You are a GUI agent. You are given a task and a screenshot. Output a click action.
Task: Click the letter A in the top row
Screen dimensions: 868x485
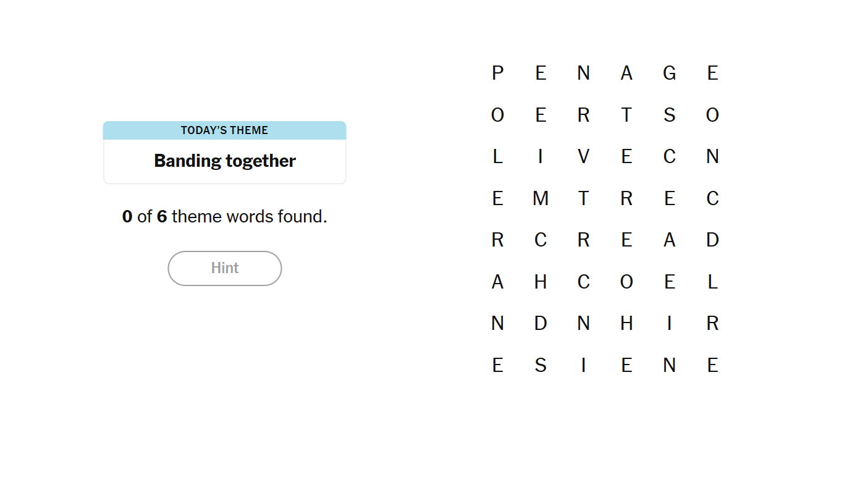point(626,74)
